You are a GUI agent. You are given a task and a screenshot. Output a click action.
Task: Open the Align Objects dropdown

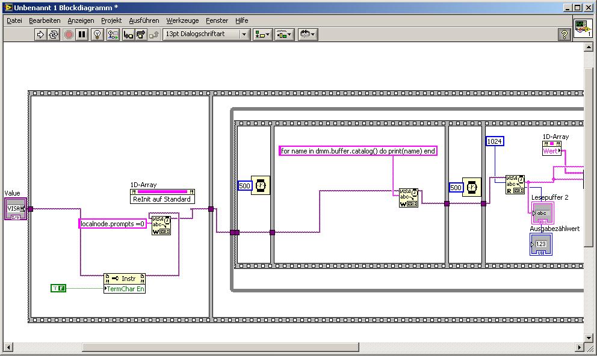coord(263,35)
